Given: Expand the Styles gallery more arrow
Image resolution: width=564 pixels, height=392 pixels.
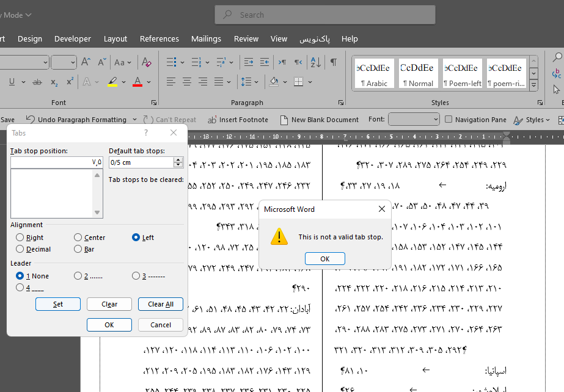Looking at the screenshot, I should tap(533, 85).
